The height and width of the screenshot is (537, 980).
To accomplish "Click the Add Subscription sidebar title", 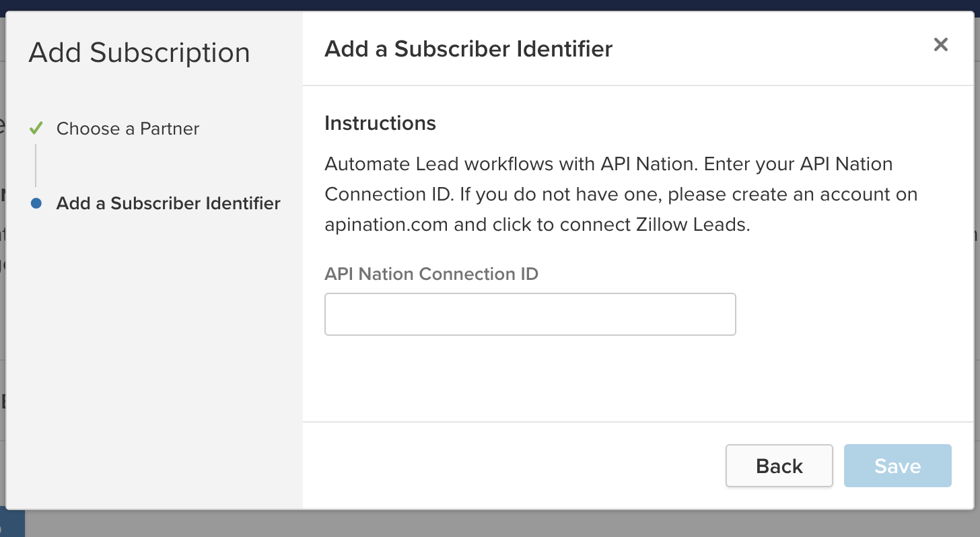I will point(139,52).
